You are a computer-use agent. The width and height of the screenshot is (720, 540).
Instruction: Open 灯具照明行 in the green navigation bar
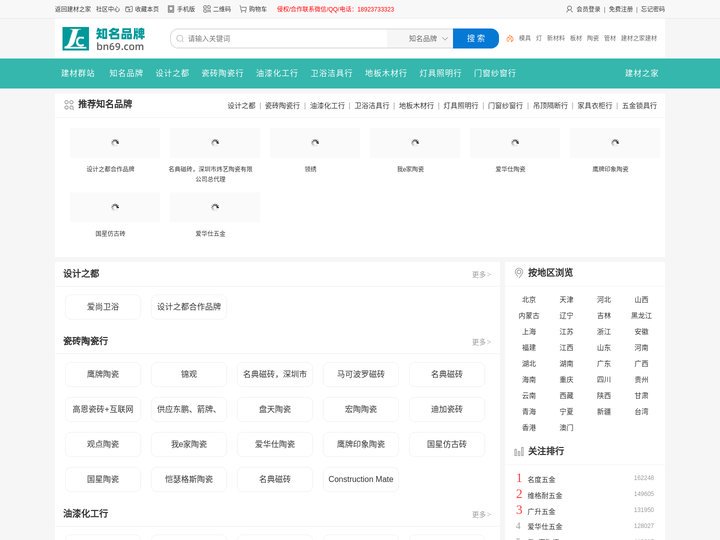440,73
